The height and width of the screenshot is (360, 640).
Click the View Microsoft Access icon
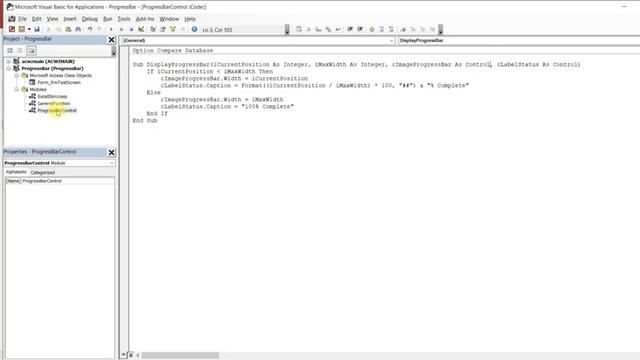tap(12, 29)
